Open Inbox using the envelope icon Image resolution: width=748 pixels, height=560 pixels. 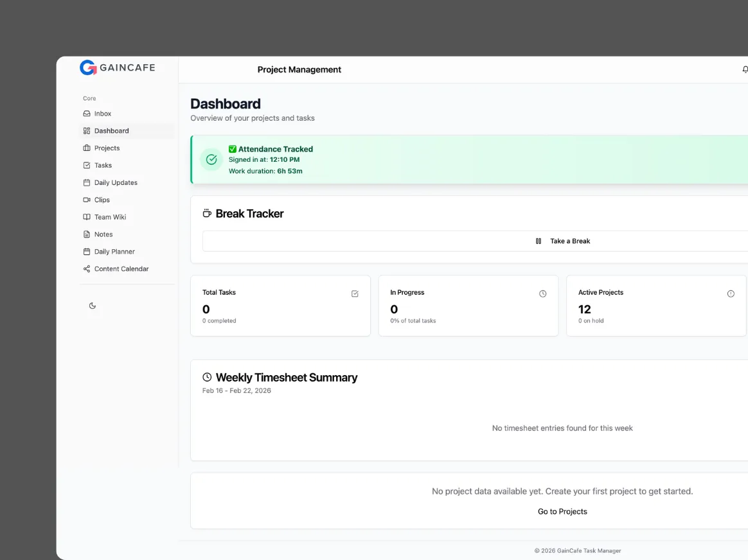coord(86,113)
